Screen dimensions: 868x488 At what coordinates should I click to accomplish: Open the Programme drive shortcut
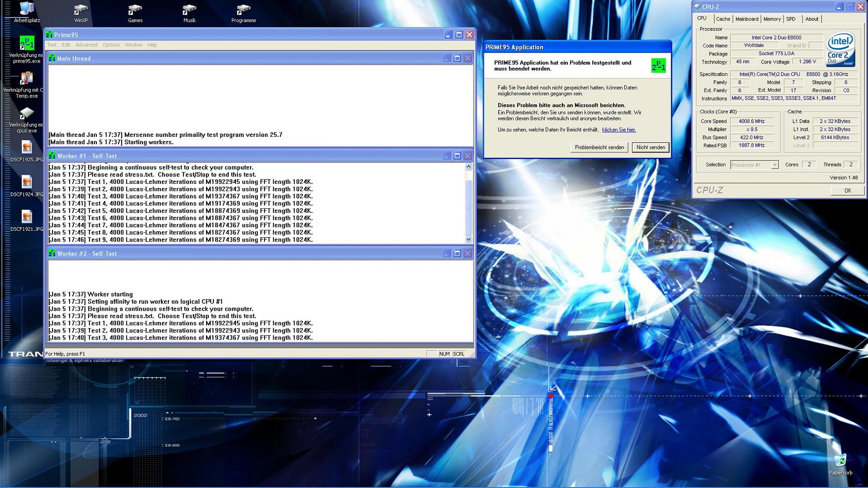[x=243, y=13]
